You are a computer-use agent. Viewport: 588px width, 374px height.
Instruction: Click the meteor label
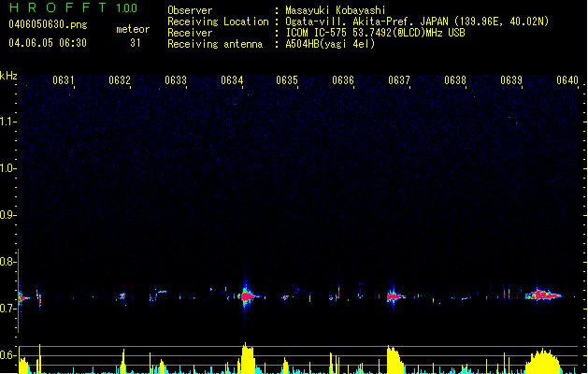coord(133,29)
